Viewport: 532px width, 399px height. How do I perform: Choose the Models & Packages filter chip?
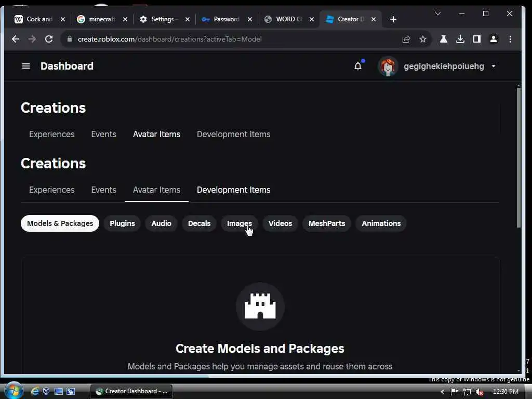click(60, 223)
